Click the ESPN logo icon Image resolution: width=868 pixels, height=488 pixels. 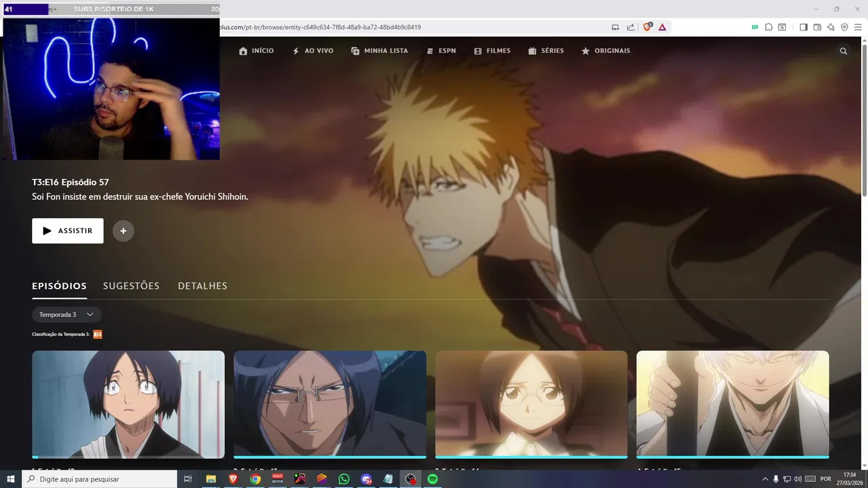coord(430,51)
